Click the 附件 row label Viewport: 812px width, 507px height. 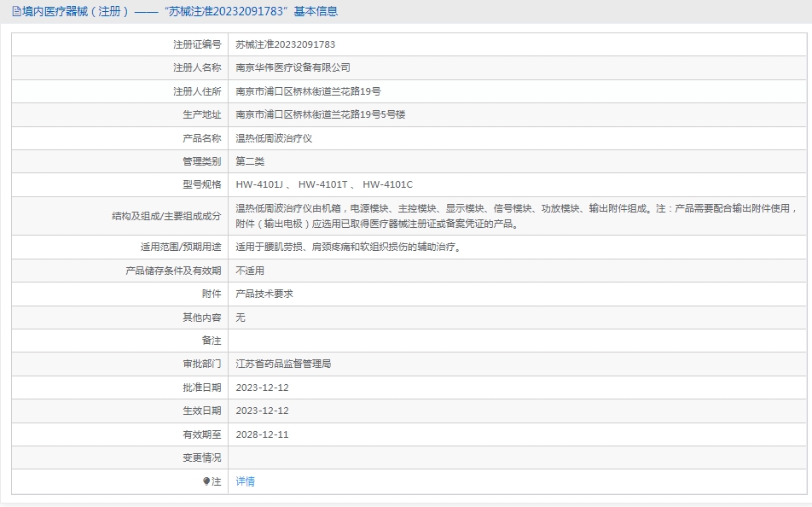(x=212, y=294)
